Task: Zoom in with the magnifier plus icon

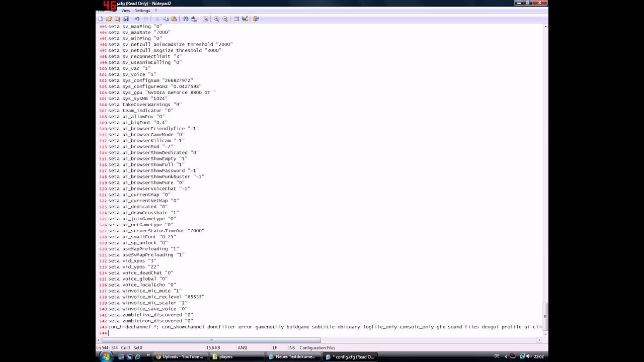Action: coord(216,19)
